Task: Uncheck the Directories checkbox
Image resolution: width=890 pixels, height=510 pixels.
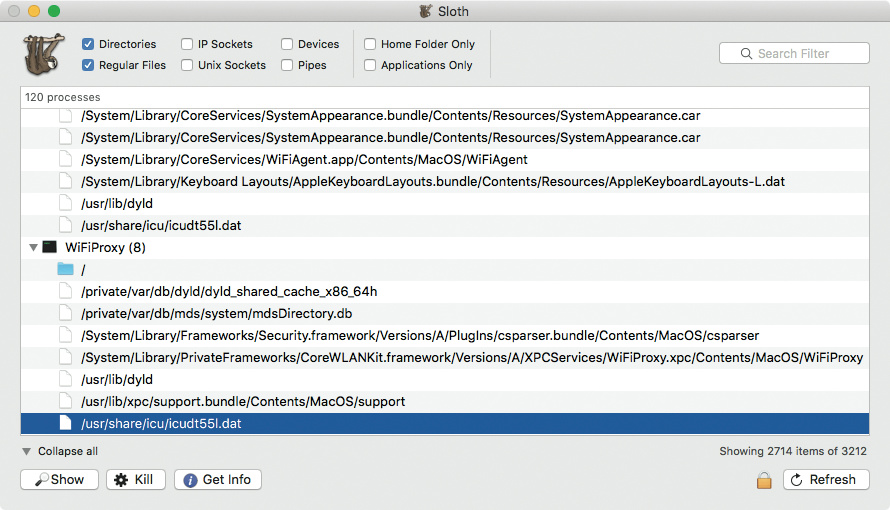Action: pyautogui.click(x=88, y=44)
